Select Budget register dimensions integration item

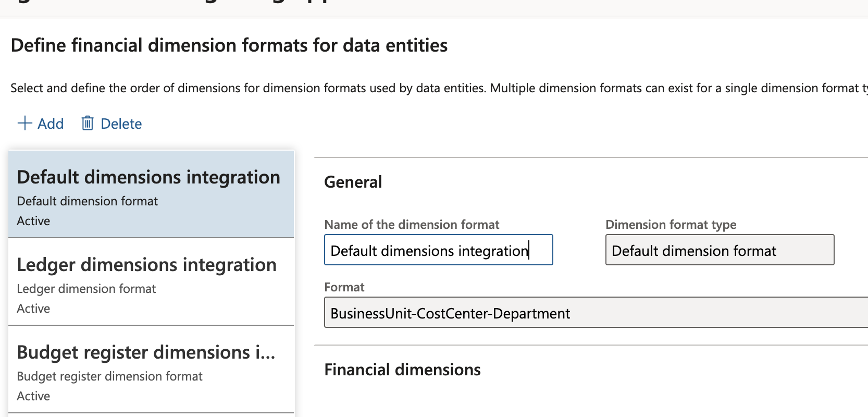click(151, 370)
